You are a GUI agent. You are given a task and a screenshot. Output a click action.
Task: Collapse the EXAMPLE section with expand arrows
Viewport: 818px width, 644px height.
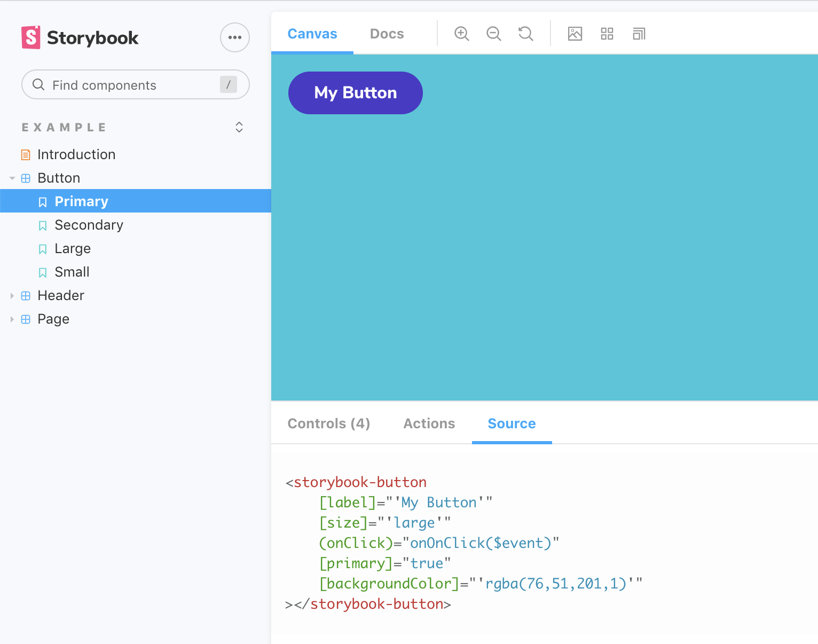pos(239,127)
